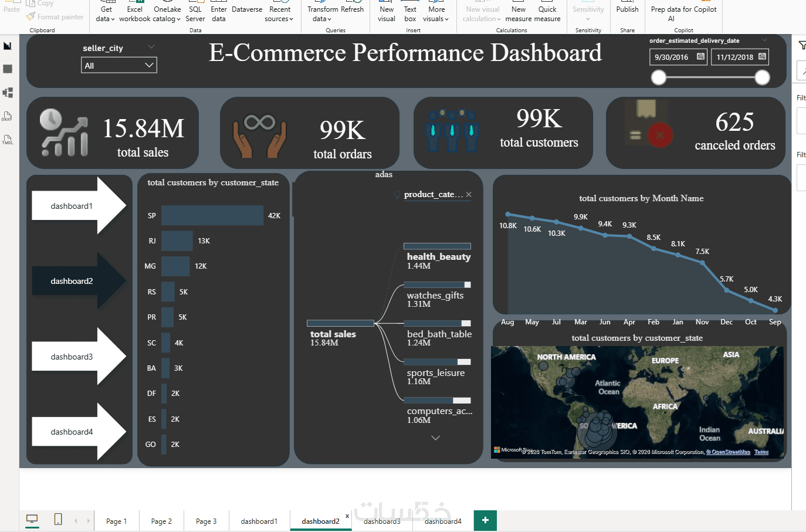
Task: Open DAX query view icon
Action: tap(8, 116)
